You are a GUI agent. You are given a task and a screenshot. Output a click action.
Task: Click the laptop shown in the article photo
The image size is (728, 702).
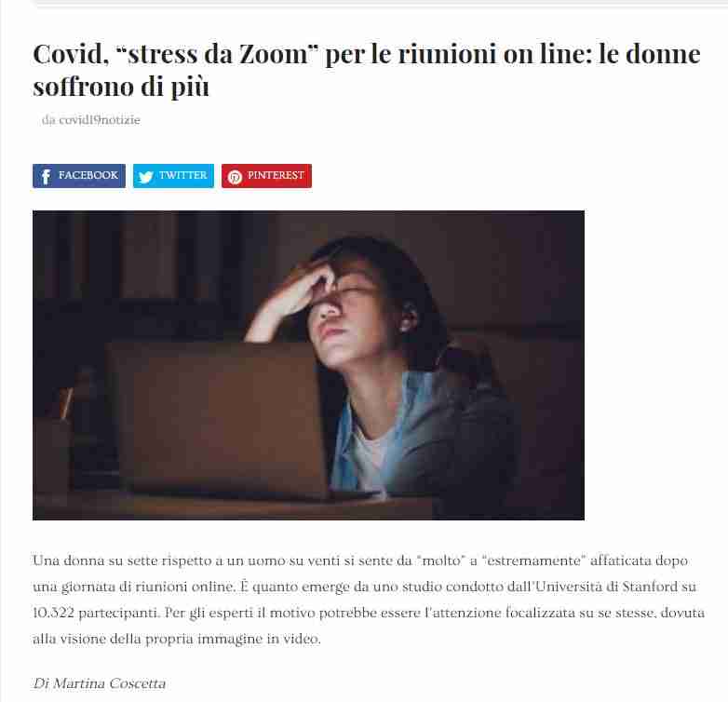click(218, 420)
